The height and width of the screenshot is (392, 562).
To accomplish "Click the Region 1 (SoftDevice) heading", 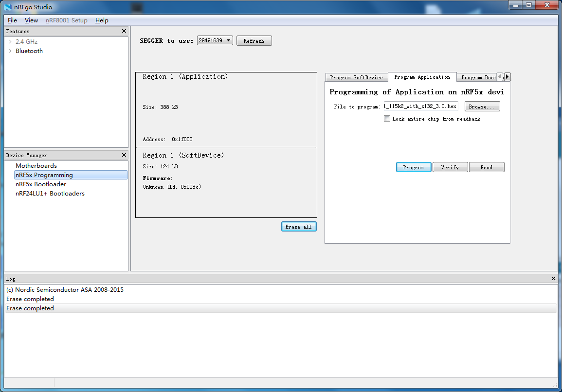I will [183, 155].
